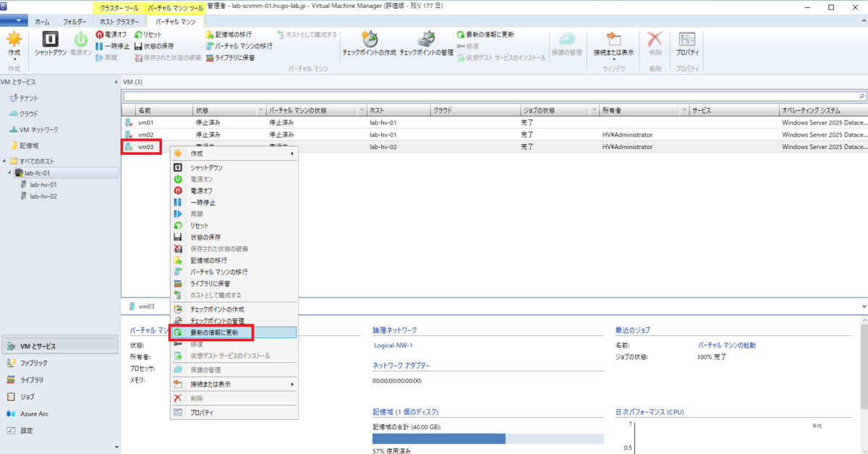Click バーチャル マシンの移行 in the ribbon
The width and height of the screenshot is (868, 454).
pos(239,46)
